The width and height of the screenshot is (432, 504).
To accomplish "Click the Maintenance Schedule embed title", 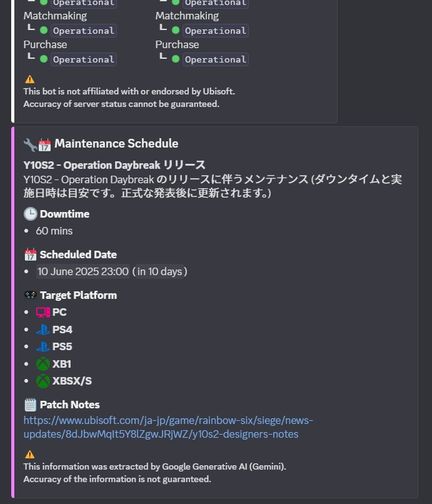I will click(x=116, y=144).
